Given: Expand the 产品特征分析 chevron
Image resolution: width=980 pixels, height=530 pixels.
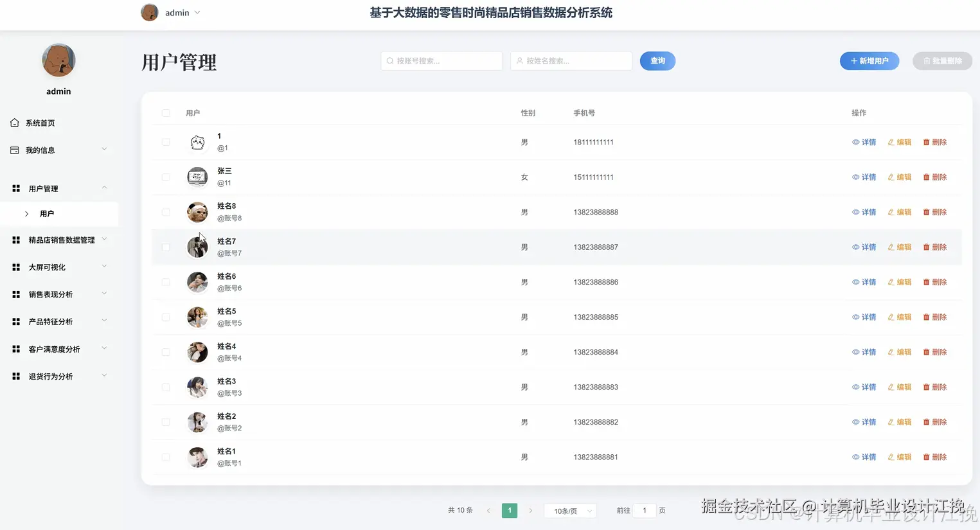Looking at the screenshot, I should [x=104, y=321].
